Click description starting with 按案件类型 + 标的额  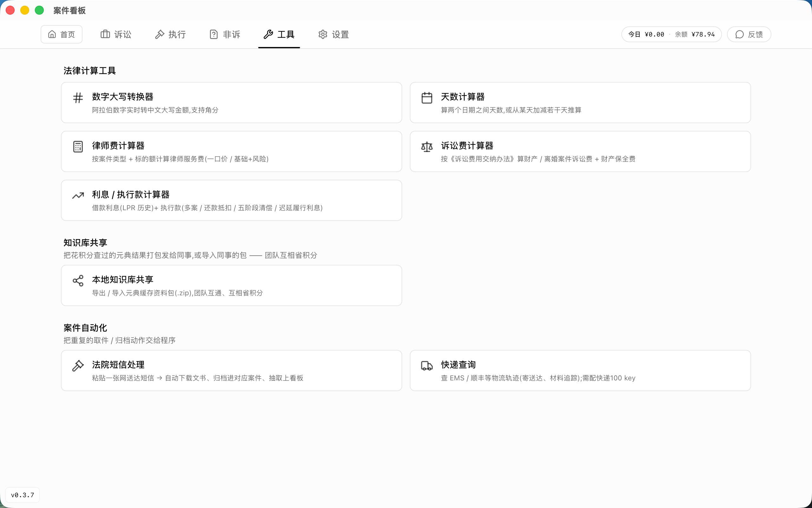pos(180,159)
